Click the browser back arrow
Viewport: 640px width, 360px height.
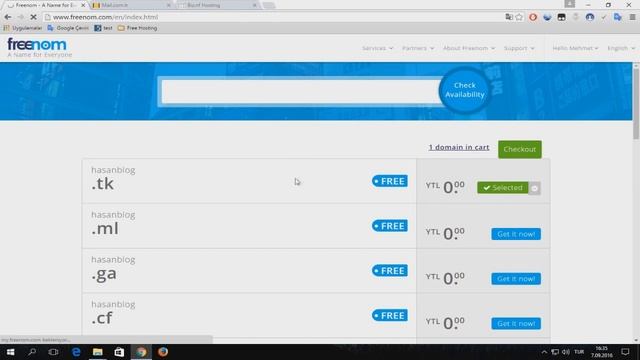(8, 17)
